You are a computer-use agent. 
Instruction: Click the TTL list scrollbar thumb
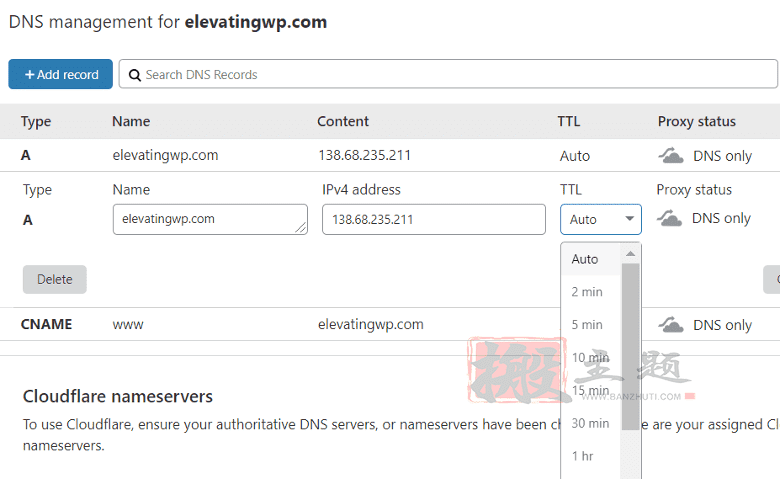(630, 347)
